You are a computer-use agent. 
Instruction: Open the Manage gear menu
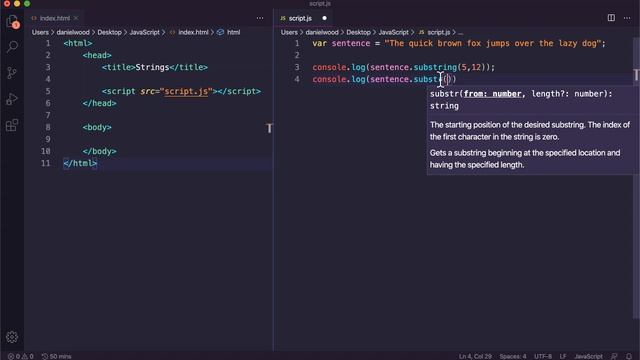coord(12,337)
